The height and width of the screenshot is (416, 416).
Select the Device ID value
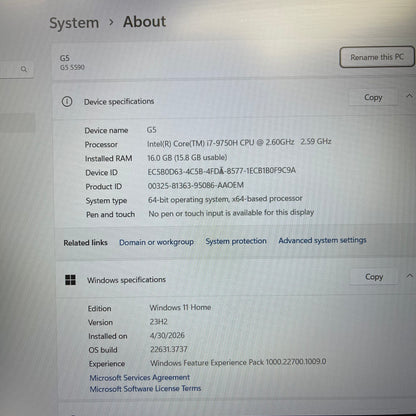[x=222, y=171]
